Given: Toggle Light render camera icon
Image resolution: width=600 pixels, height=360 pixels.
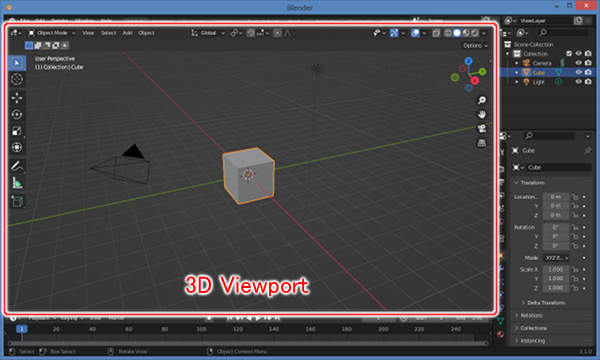Looking at the screenshot, I should 588,81.
